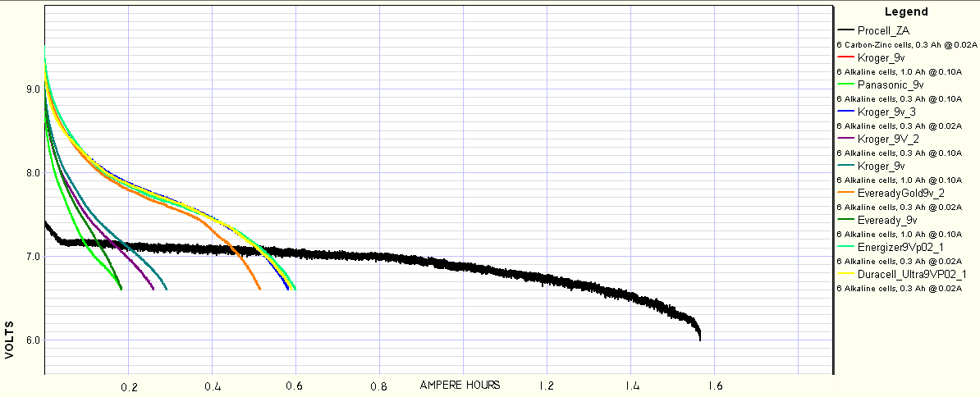The height and width of the screenshot is (397, 980).
Task: Click the VOLTS axis title
Action: [10, 340]
